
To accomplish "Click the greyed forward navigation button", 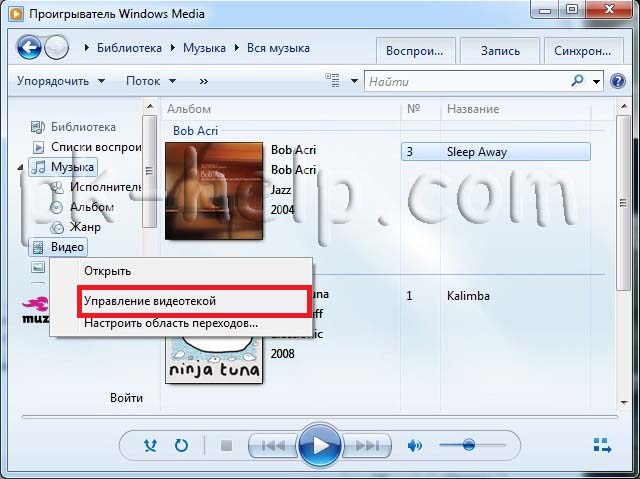I will click(56, 48).
